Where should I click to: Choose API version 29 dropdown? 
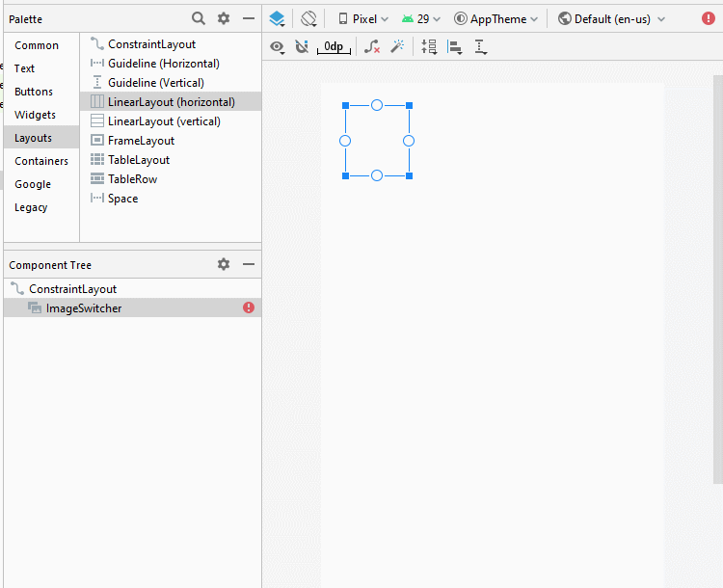tap(421, 19)
